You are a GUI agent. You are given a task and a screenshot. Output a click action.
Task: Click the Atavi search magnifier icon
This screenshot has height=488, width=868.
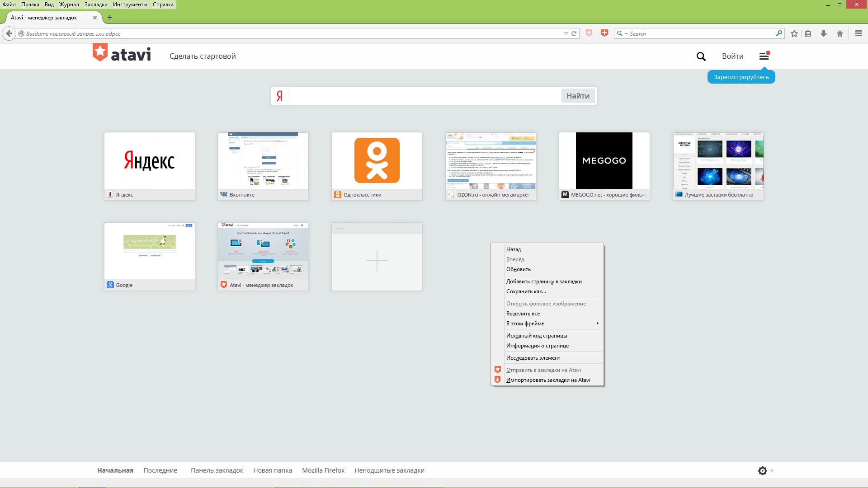(701, 56)
